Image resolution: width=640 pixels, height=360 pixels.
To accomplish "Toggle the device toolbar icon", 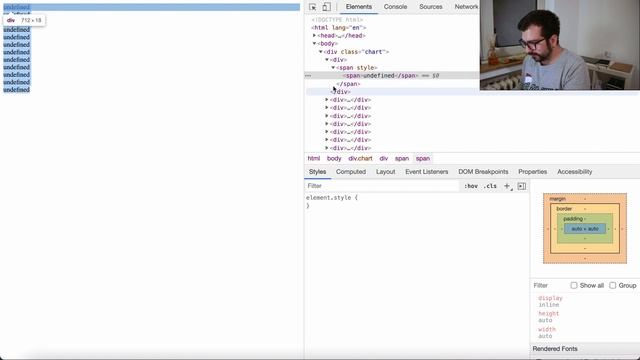I will click(326, 7).
